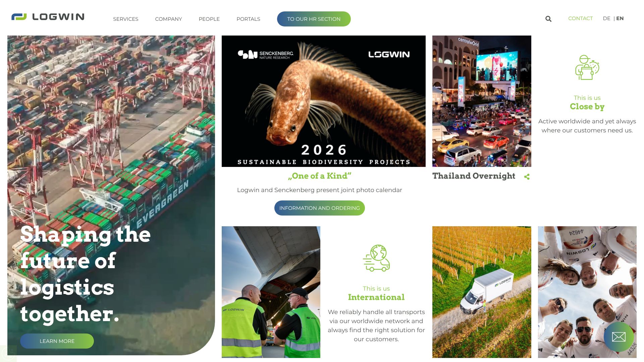Select the EN language option
The image size is (644, 362).
[620, 18]
